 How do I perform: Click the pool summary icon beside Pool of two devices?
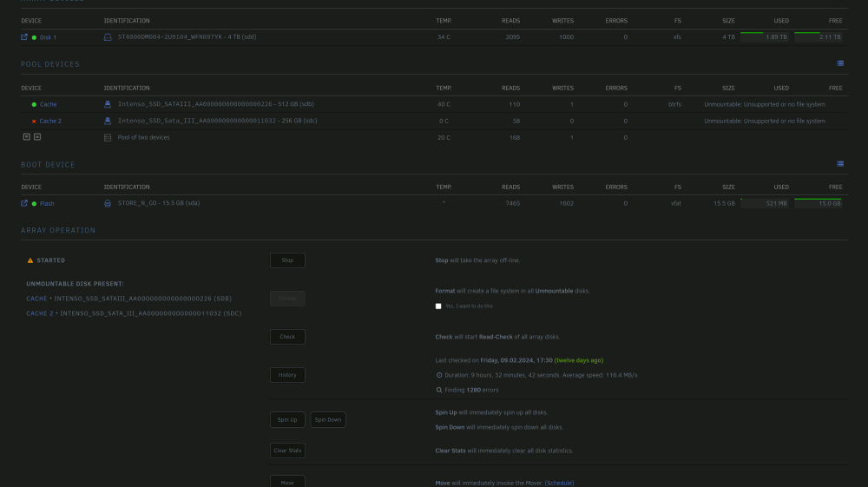click(108, 138)
